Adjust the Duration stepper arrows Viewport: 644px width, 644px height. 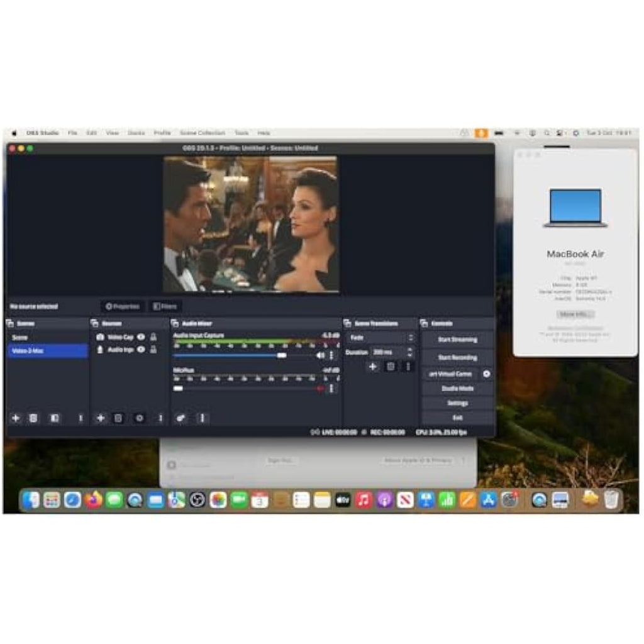[409, 352]
